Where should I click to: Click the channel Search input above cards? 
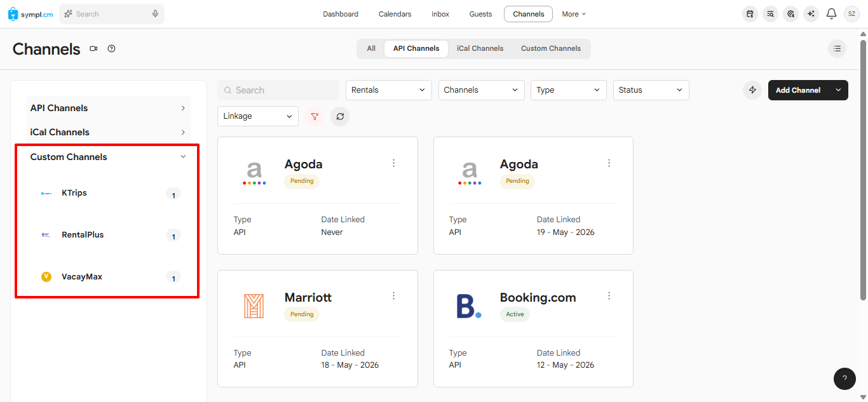tap(278, 90)
